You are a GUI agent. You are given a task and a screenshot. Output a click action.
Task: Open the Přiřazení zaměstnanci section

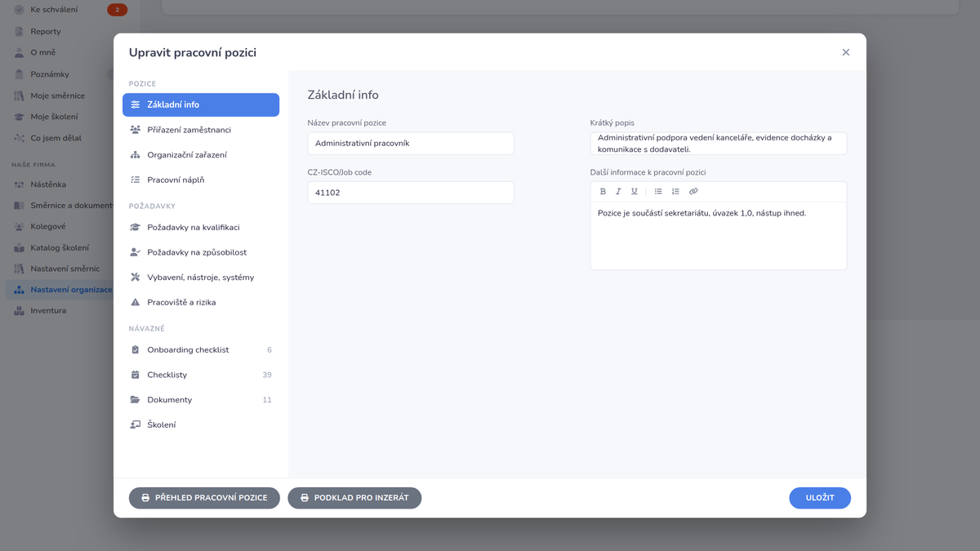pos(201,130)
